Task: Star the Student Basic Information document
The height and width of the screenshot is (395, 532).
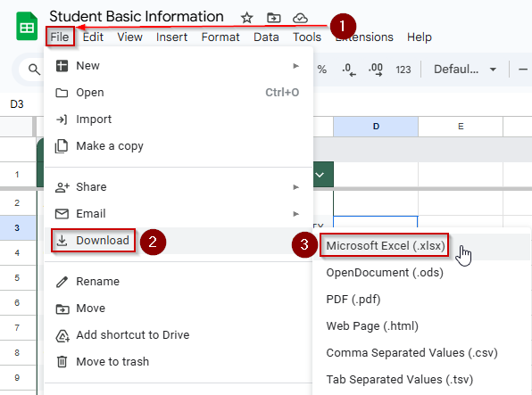Action: pyautogui.click(x=246, y=18)
